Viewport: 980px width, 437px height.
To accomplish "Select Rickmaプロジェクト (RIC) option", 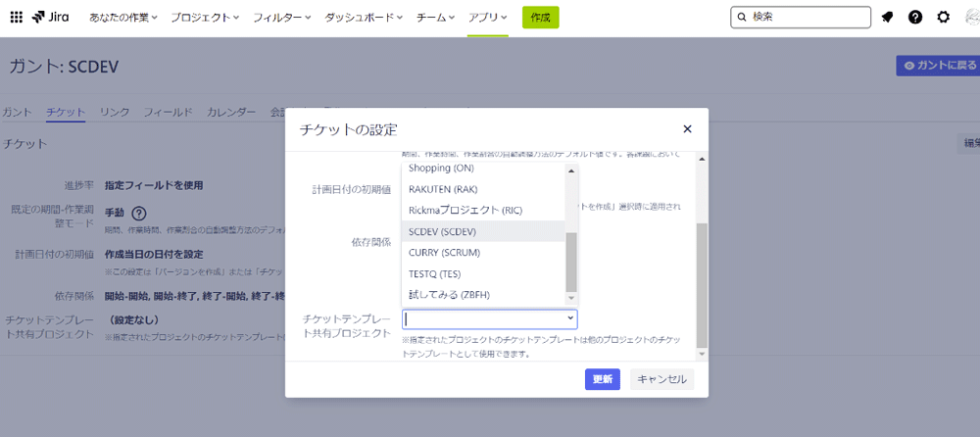I will pos(484,210).
